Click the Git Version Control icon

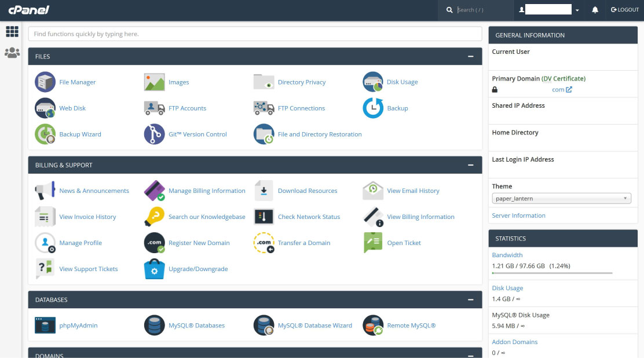click(155, 134)
